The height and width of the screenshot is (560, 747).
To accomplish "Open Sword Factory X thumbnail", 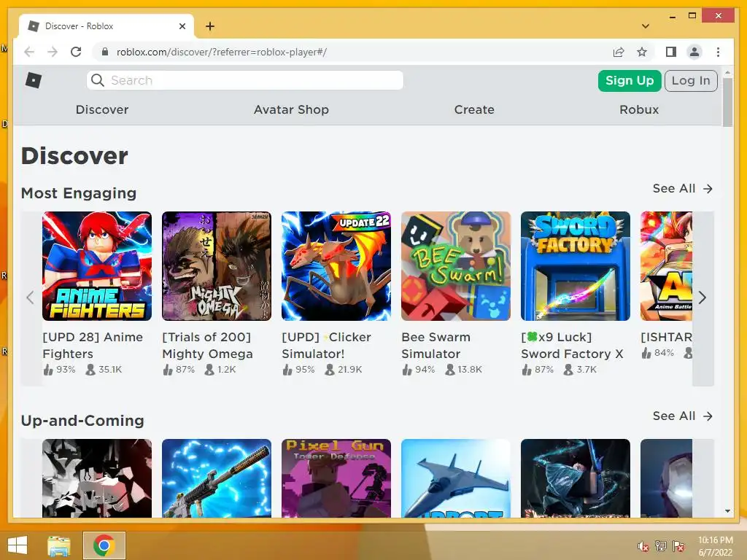I will tap(576, 266).
